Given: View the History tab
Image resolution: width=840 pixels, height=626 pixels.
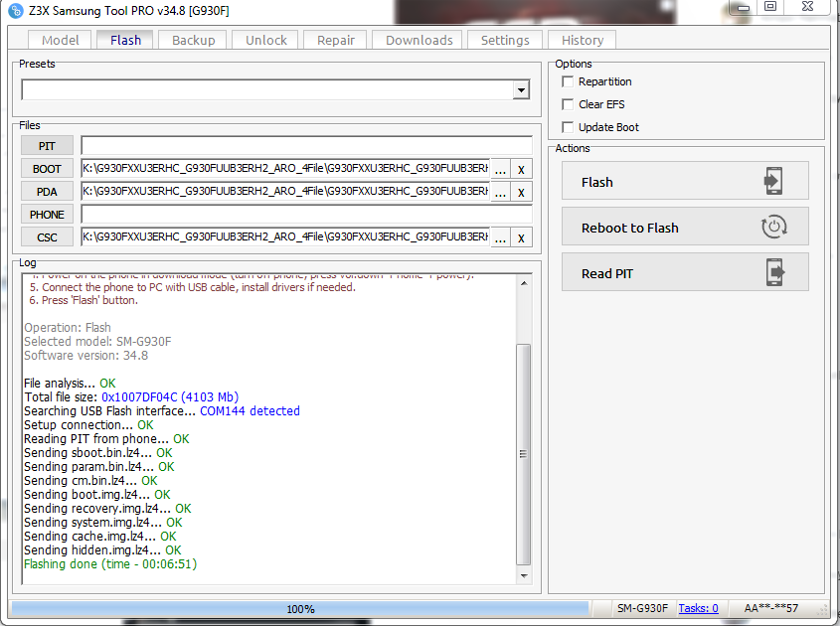Looking at the screenshot, I should coord(583,40).
